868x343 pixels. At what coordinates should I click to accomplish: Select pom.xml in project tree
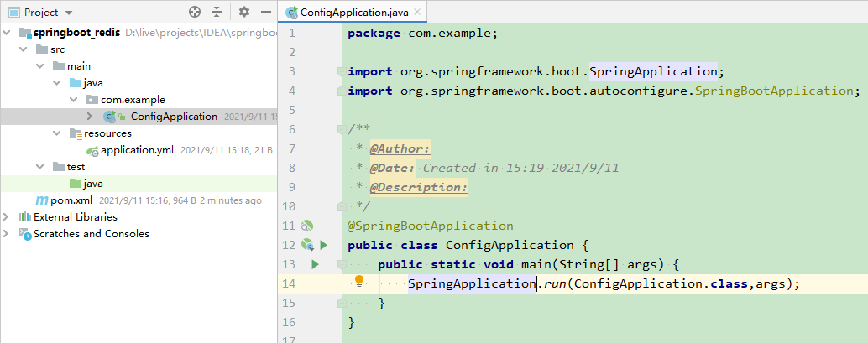pyautogui.click(x=71, y=200)
